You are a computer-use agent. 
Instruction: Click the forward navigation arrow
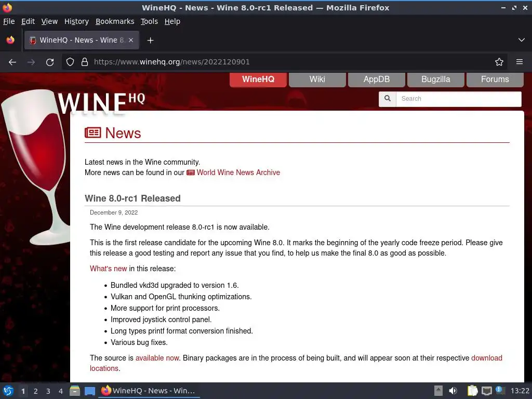(x=31, y=62)
